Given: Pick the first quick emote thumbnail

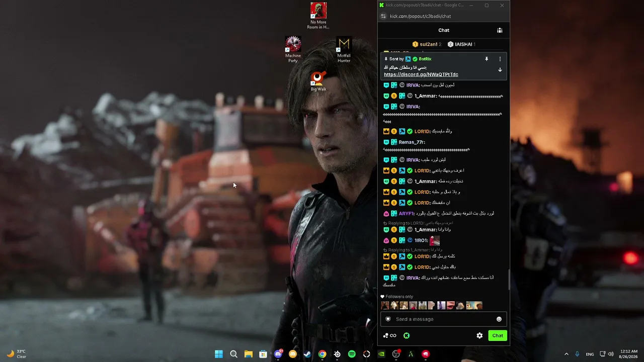Looking at the screenshot, I should point(385,305).
